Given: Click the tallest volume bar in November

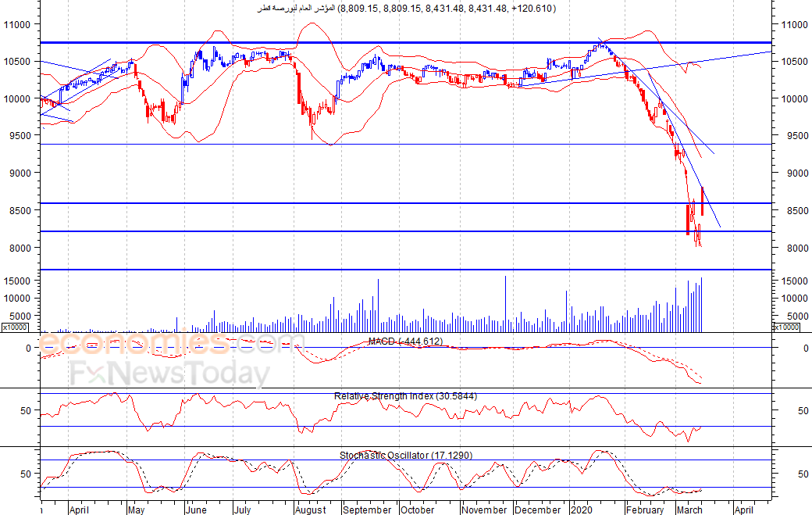Looking at the screenshot, I should 505,304.
